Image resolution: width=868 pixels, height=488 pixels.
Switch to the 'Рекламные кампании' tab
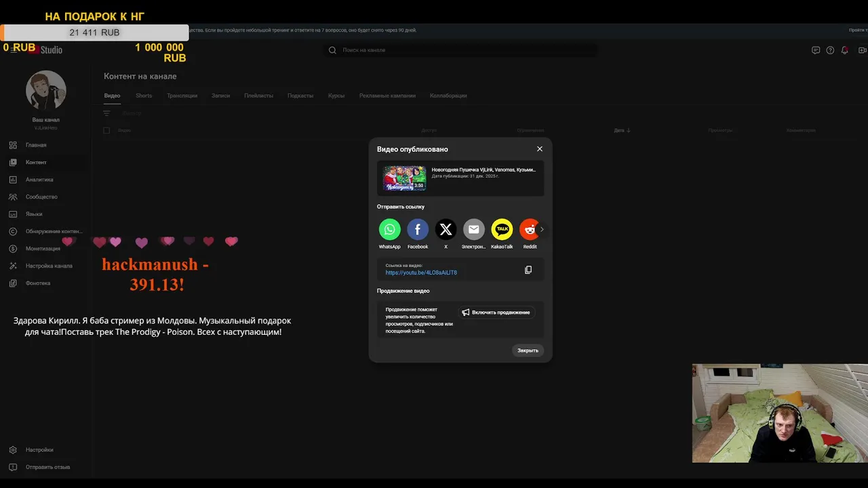[x=387, y=96]
